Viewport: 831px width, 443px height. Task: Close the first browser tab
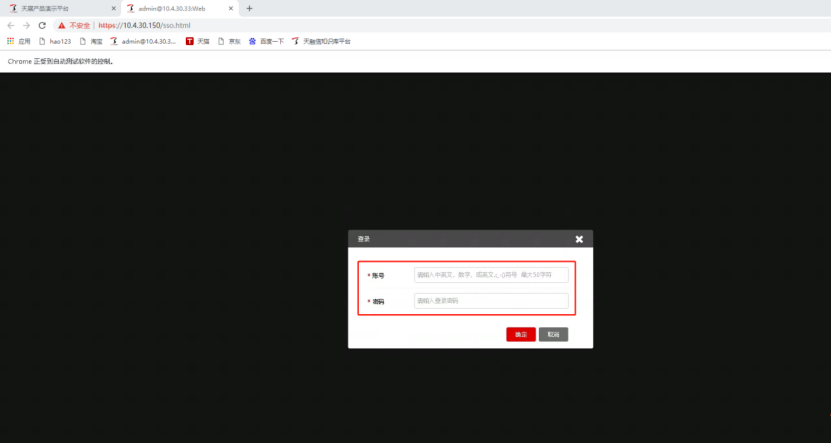(x=112, y=8)
